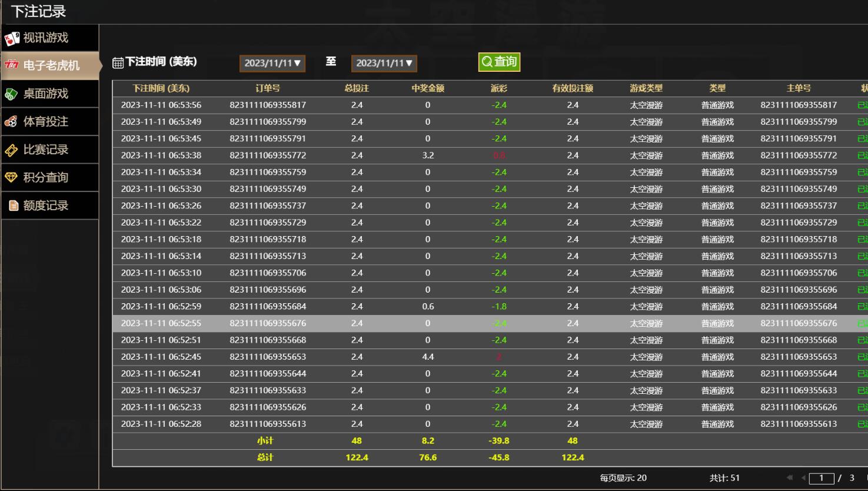Click the soccer ball icon beside 体育投注
The image size is (868, 491).
[x=11, y=122]
